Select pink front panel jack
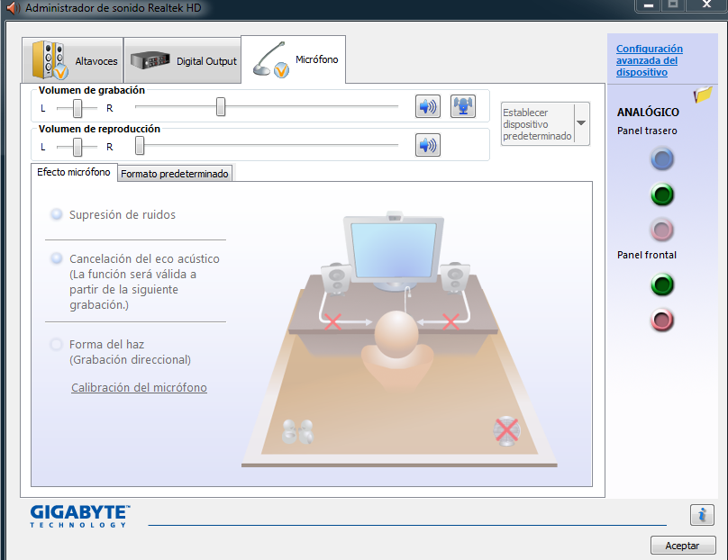Viewport: 728px width, 560px height. (x=662, y=321)
